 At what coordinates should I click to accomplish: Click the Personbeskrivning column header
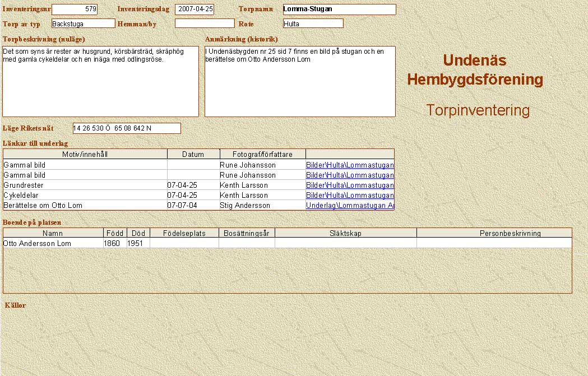494,233
